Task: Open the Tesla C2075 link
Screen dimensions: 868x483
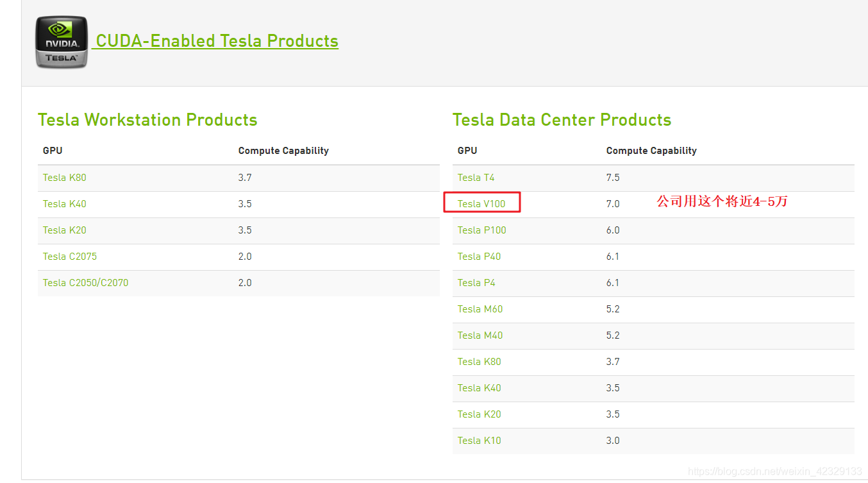Action: (70, 257)
